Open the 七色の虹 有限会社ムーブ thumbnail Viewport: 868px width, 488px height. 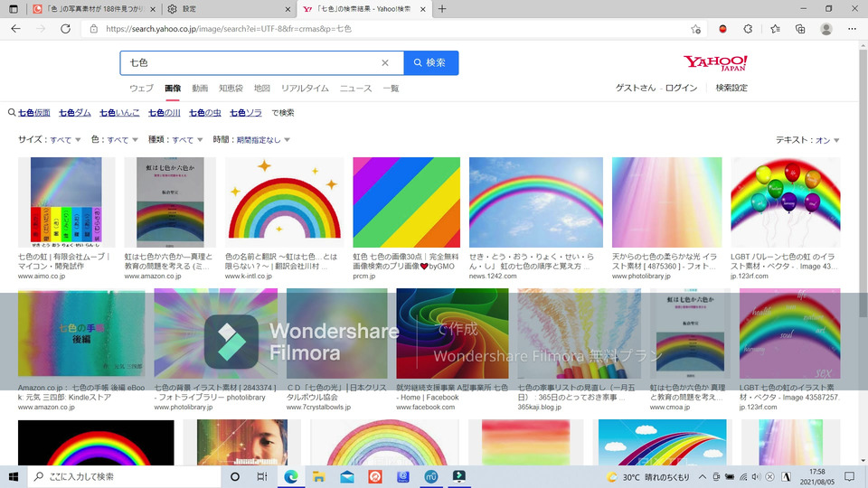pos(66,202)
